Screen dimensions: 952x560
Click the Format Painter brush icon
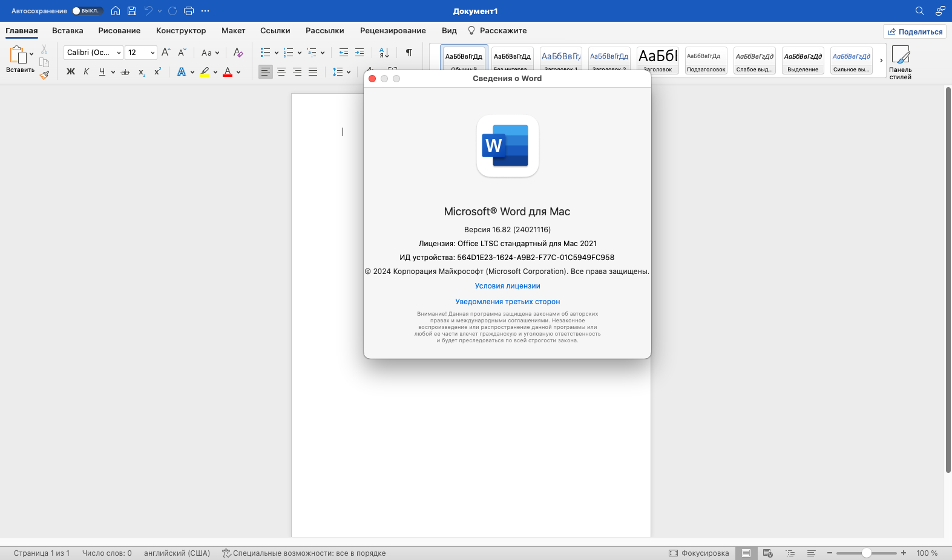(x=44, y=75)
